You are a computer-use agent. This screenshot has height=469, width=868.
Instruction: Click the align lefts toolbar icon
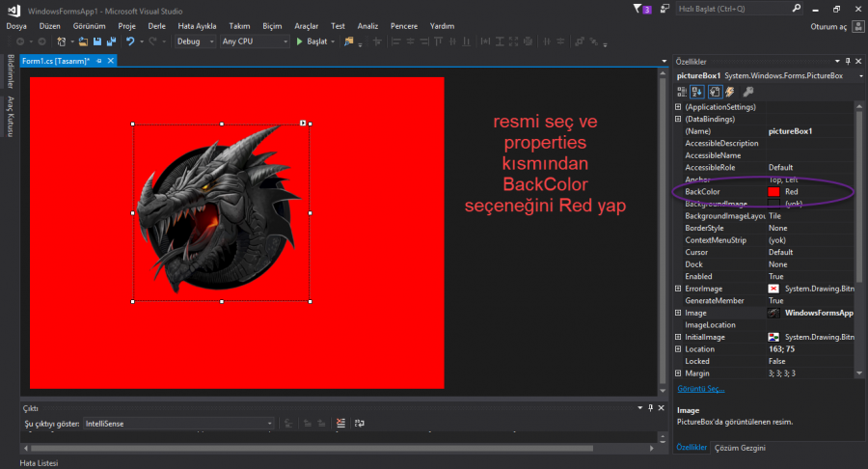[x=395, y=41]
